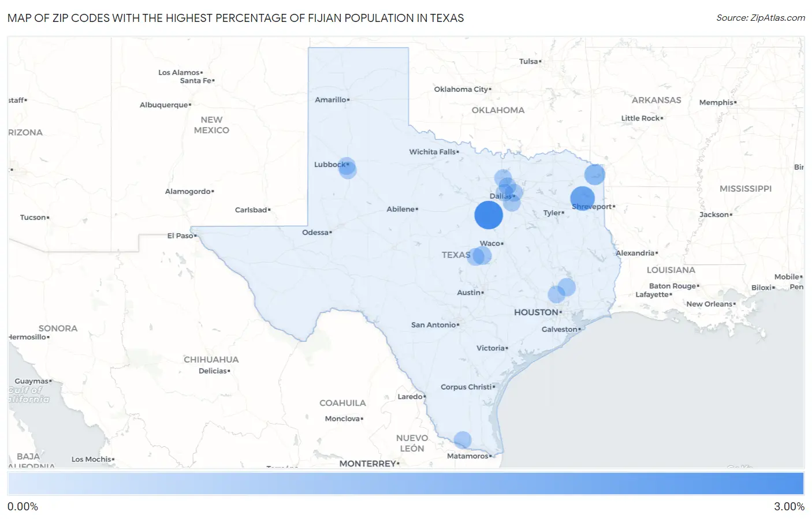Image resolution: width=812 pixels, height=519 pixels.
Task: Click the Albuquerque label
Action: click(164, 105)
